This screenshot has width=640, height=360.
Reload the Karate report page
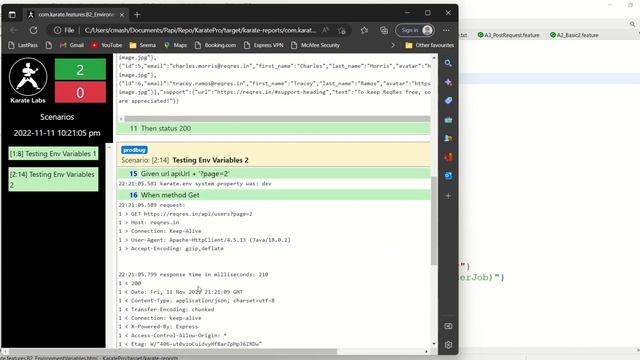tap(33, 30)
